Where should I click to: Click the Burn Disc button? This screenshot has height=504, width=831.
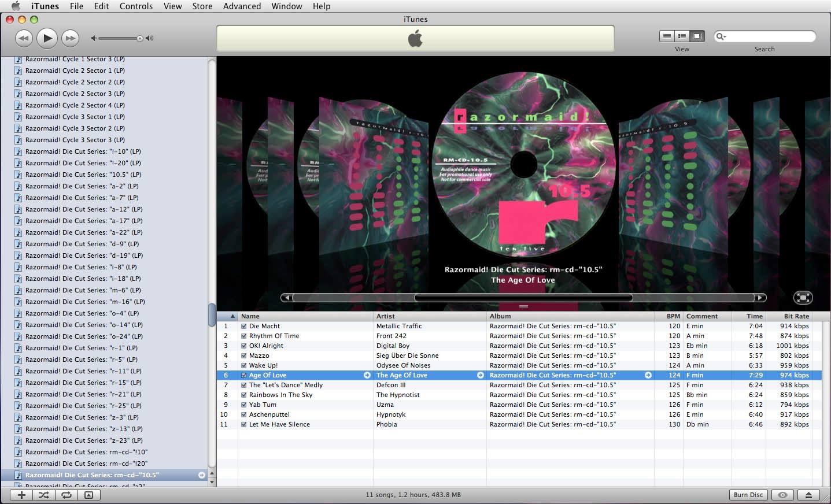(x=748, y=495)
